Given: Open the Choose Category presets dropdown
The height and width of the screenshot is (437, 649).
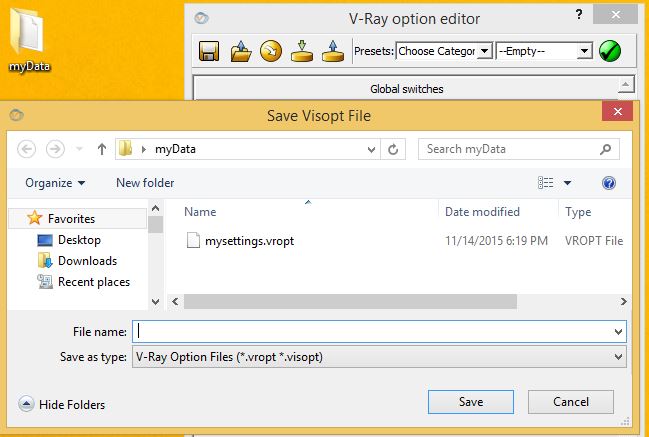Looking at the screenshot, I should tap(444, 51).
